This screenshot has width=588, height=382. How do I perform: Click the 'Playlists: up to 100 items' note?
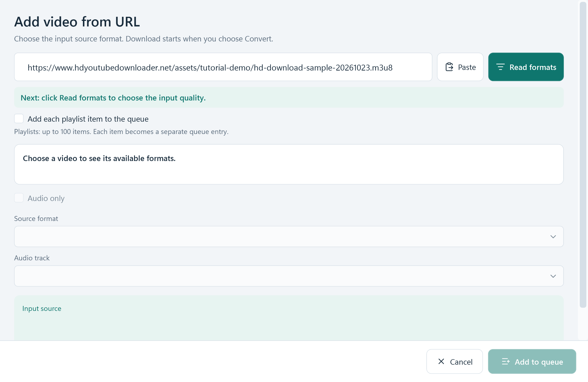pyautogui.click(x=121, y=132)
